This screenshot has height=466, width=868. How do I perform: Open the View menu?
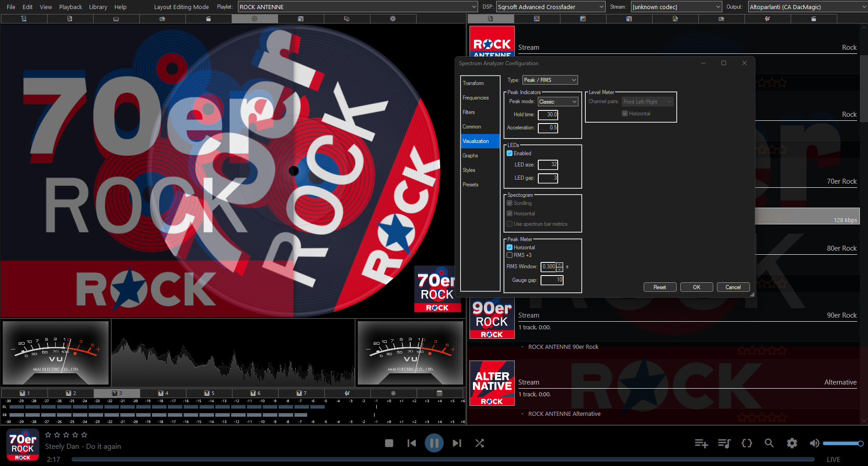point(46,7)
